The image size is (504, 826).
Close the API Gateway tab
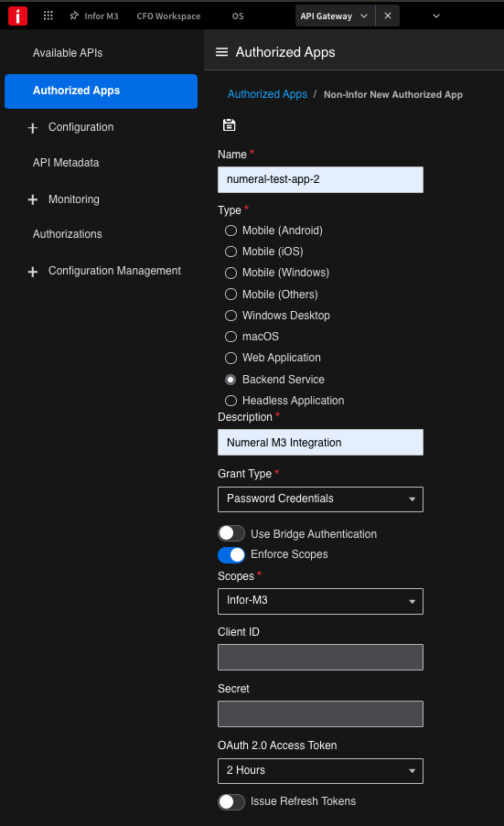click(x=388, y=16)
